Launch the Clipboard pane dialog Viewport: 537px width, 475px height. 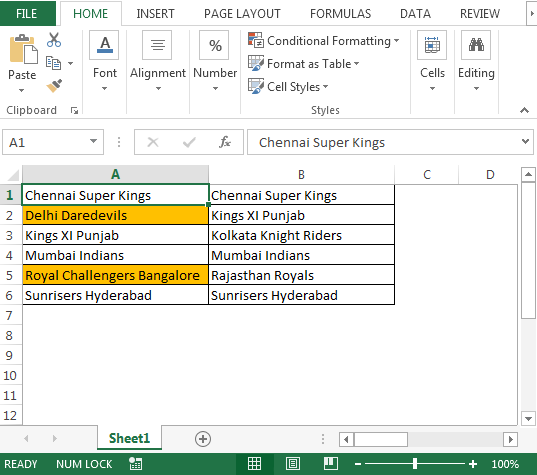(x=74, y=110)
